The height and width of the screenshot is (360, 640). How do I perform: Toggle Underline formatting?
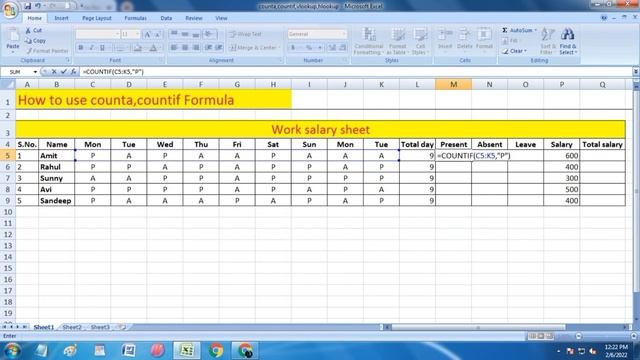[x=102, y=48]
